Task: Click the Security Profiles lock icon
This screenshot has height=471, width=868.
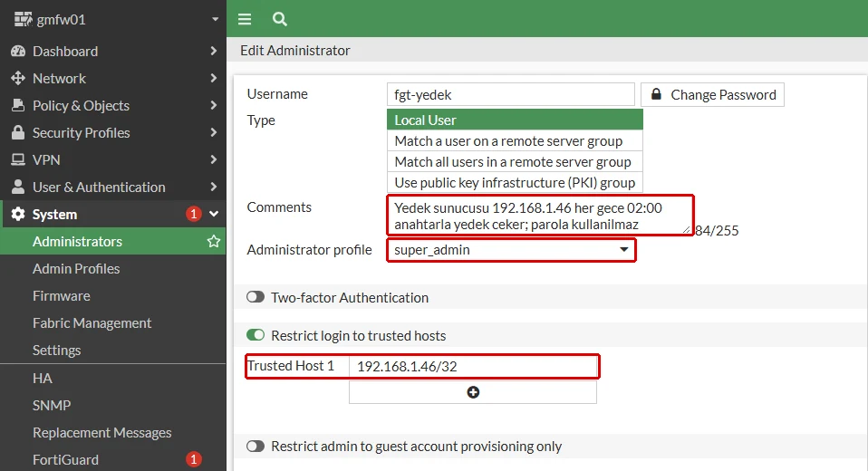Action: tap(18, 132)
